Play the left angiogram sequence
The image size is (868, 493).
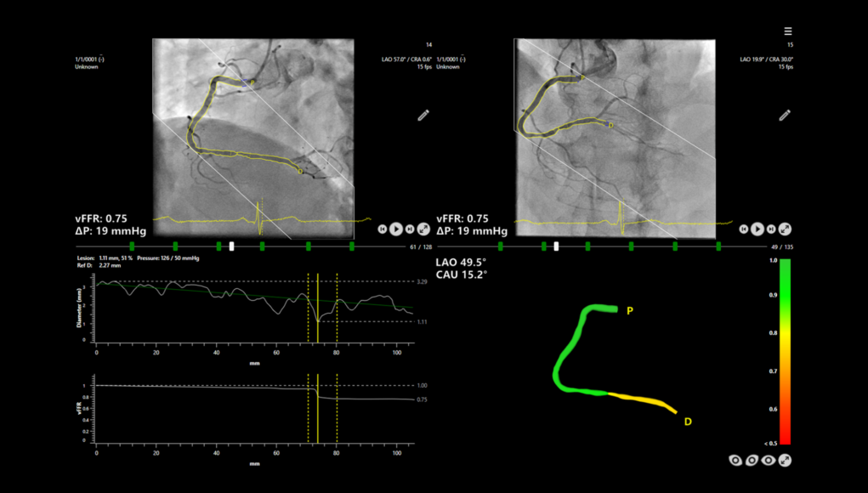coord(396,229)
